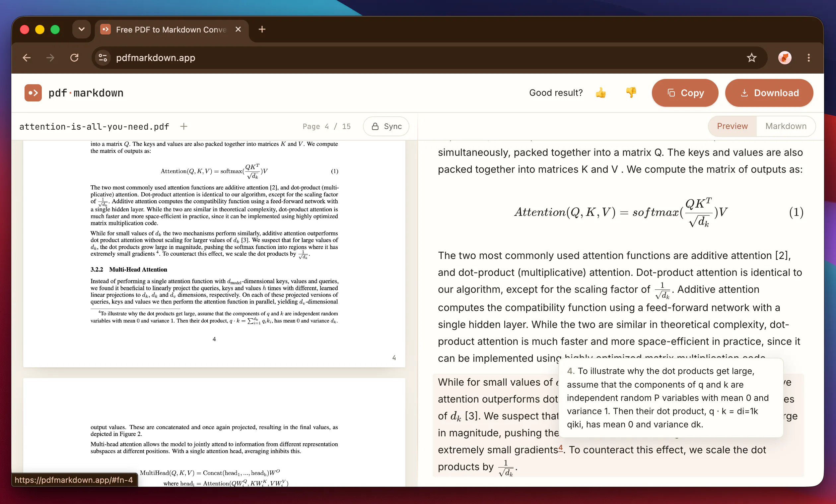Click the pdf·markdown logo icon
Screen dimensions: 836x504
(33, 93)
